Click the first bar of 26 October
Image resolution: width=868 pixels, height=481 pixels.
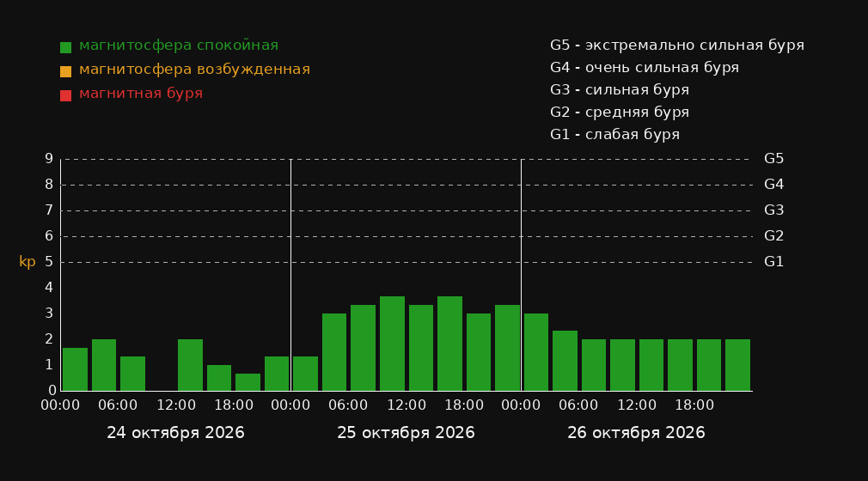[536, 352]
